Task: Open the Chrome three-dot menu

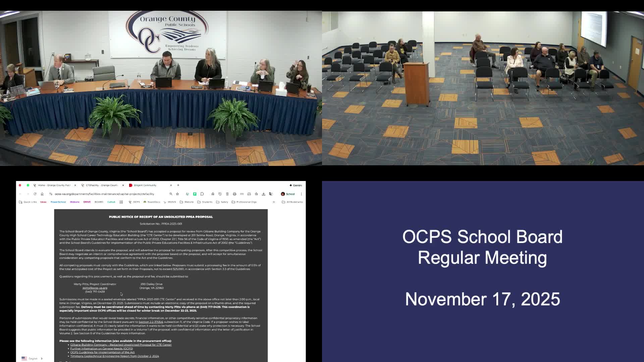Action: coord(301,194)
